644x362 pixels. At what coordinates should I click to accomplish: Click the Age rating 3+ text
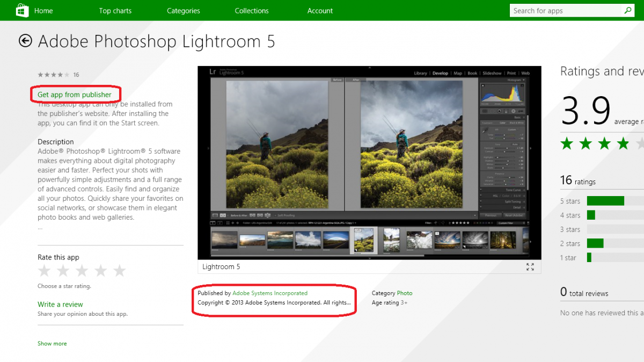(390, 303)
